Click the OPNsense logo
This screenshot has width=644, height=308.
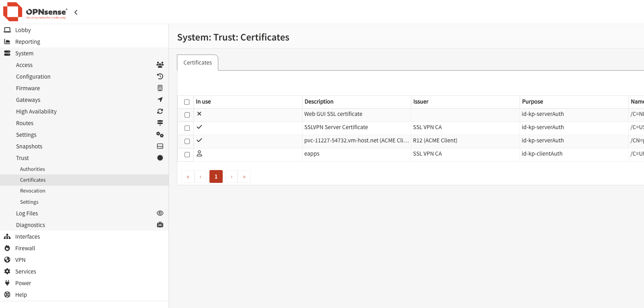(x=35, y=12)
